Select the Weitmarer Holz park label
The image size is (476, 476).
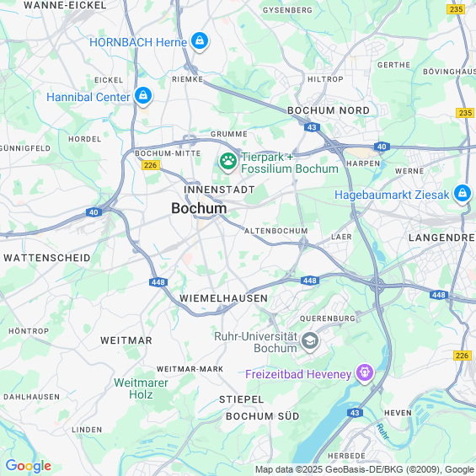(x=141, y=388)
